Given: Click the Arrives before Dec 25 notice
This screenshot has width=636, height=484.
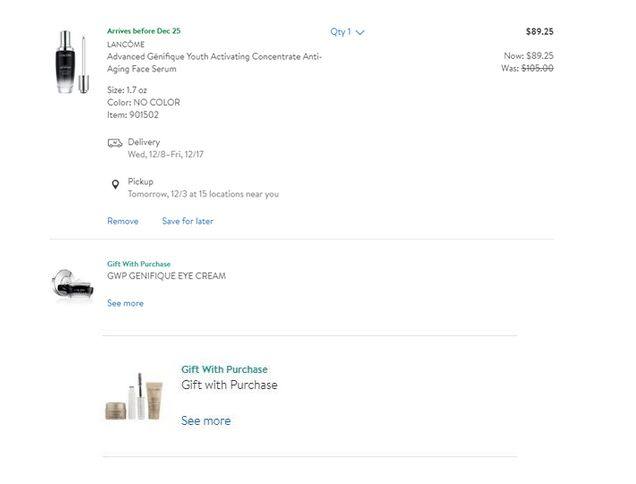Looking at the screenshot, I should tap(144, 31).
